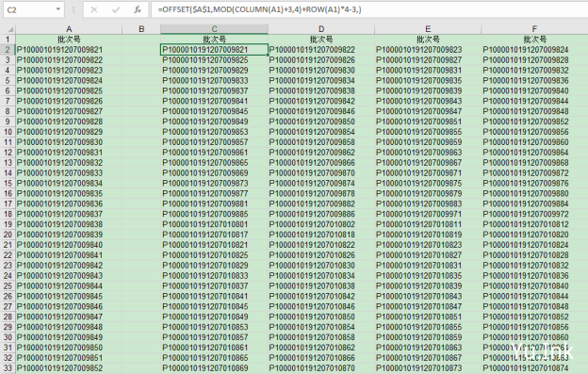Viewport: 588px width, 374px height.
Task: Open the Insert Function fx dialog
Action: pyautogui.click(x=138, y=9)
